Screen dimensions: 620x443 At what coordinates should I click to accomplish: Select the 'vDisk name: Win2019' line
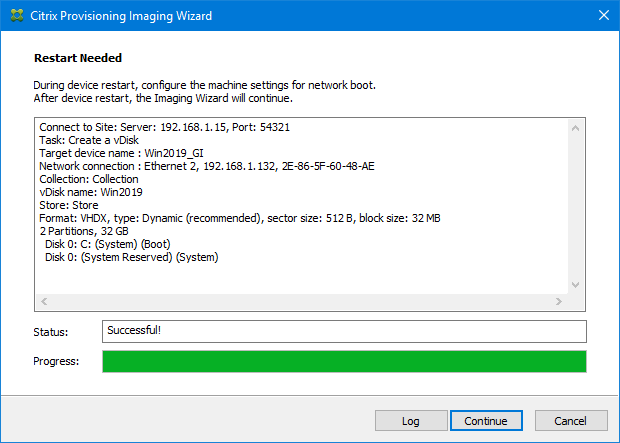(91, 192)
